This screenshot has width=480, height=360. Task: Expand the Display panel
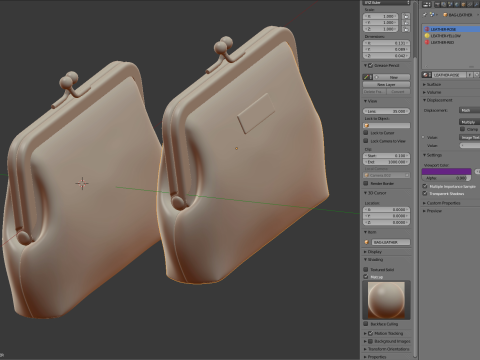click(365, 252)
